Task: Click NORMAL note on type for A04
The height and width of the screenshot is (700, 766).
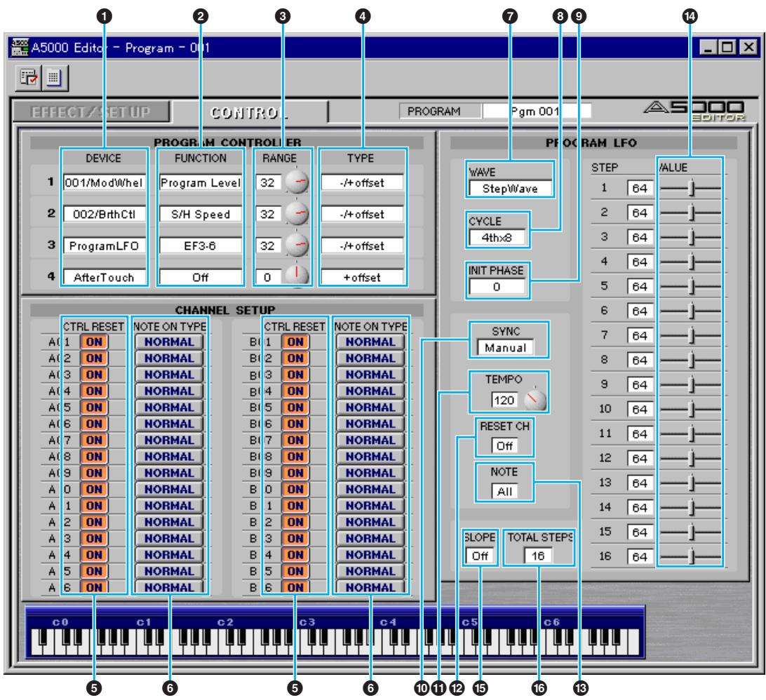Action: click(169, 391)
